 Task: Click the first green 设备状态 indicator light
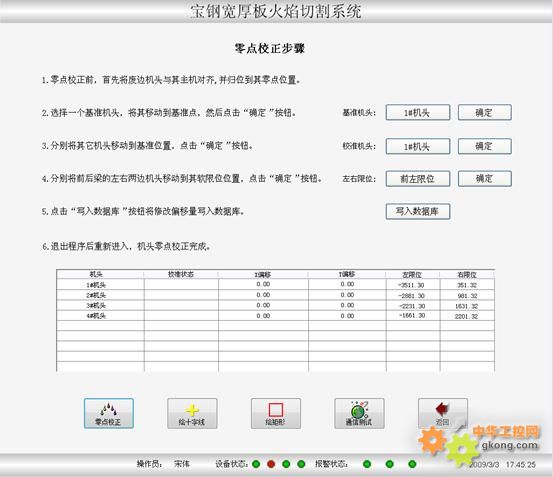pyautogui.click(x=256, y=464)
